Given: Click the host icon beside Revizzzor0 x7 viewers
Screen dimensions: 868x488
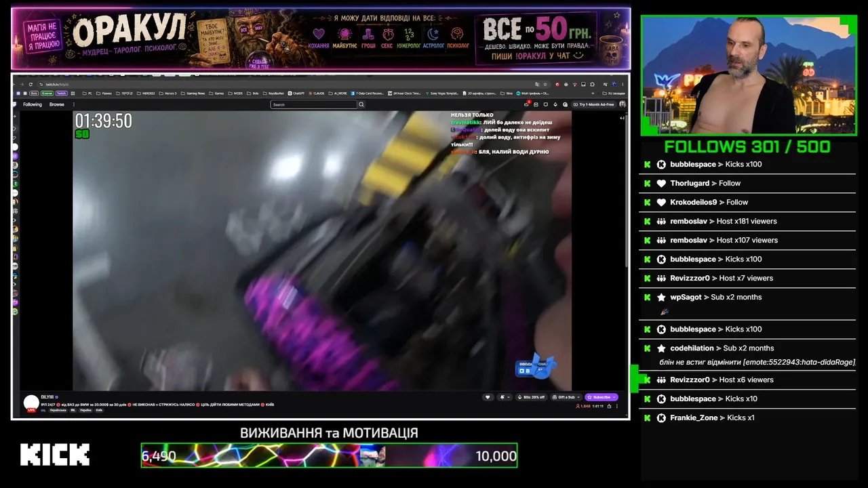Looking at the screenshot, I should (661, 278).
